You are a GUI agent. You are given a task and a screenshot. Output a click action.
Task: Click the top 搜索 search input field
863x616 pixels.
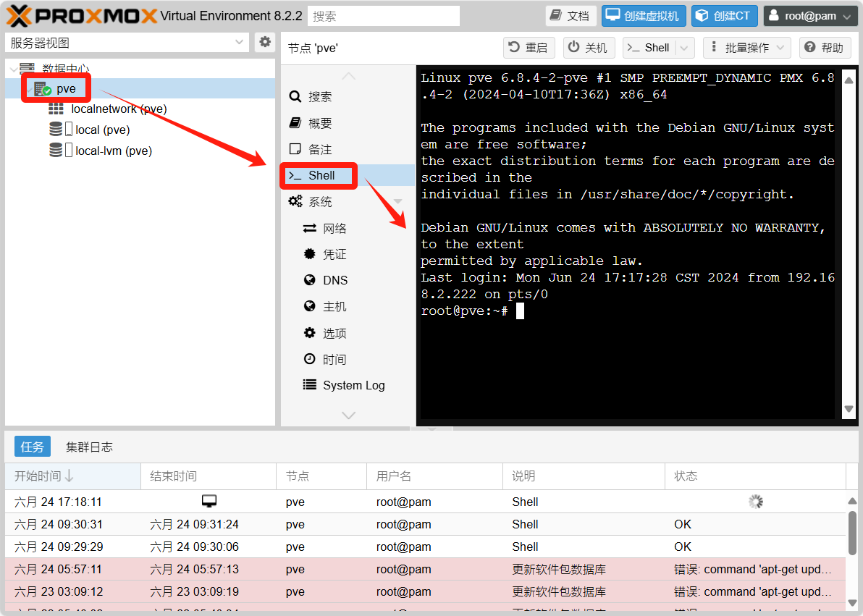[384, 16]
